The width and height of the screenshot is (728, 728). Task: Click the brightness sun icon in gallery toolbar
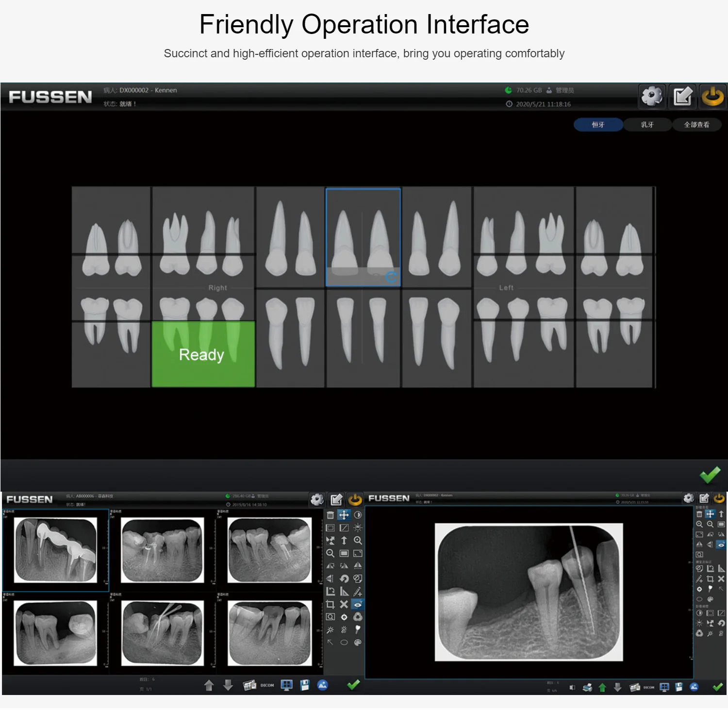tap(358, 528)
